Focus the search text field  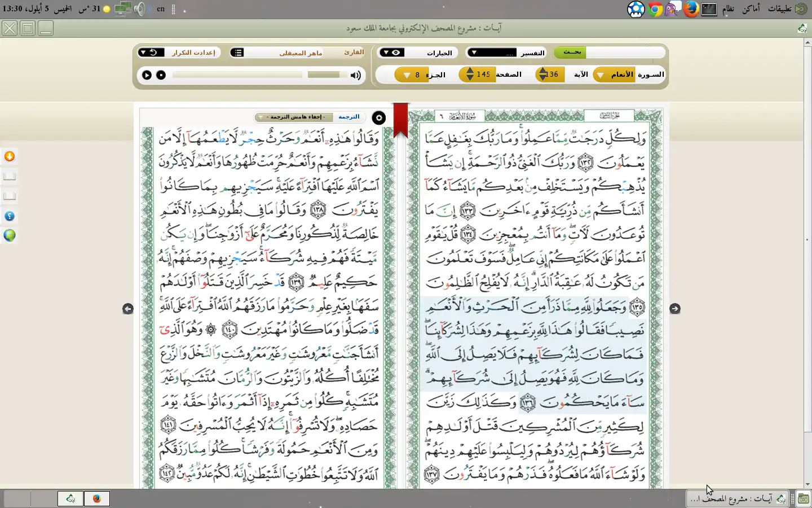point(625,52)
